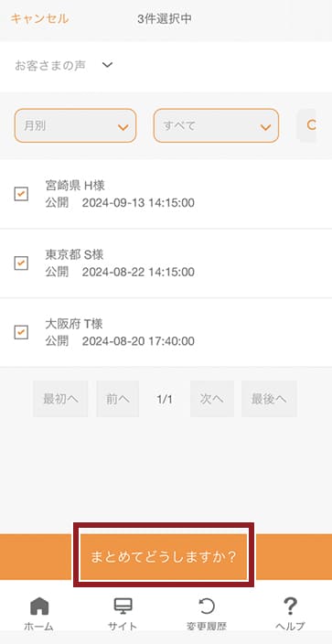Expand the お客さまの声 chevron
This screenshot has width=332, height=644.
coord(107,65)
